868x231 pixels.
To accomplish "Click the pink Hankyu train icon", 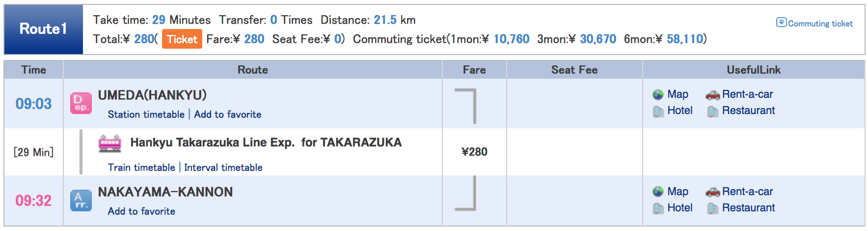I will tap(110, 143).
